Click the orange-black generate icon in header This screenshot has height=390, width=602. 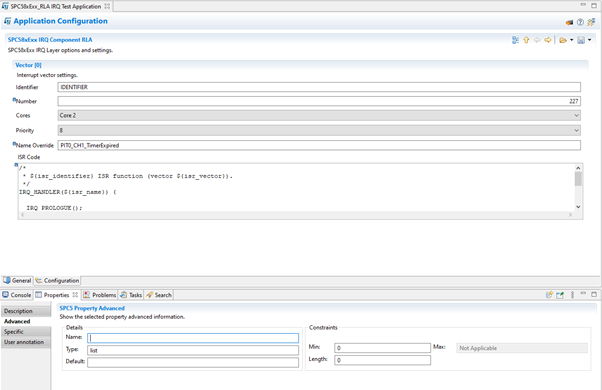[569, 22]
